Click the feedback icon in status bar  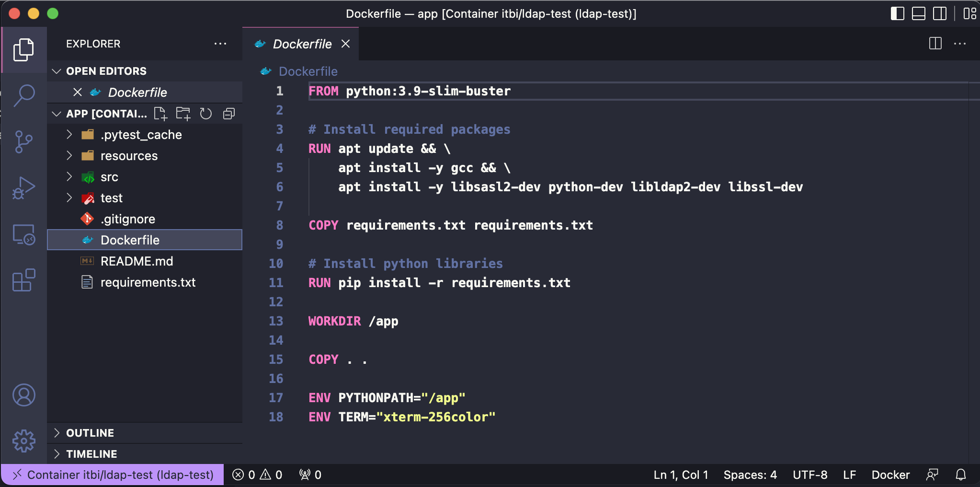click(x=932, y=475)
